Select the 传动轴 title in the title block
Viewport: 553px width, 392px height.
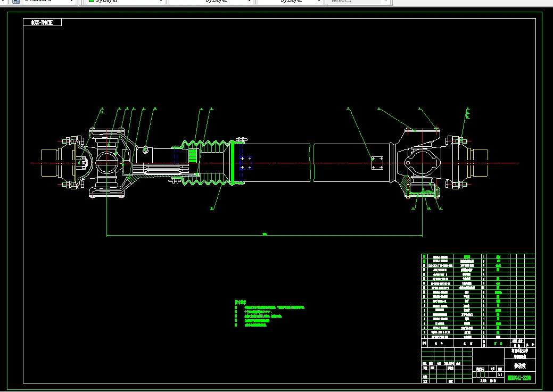(520, 366)
